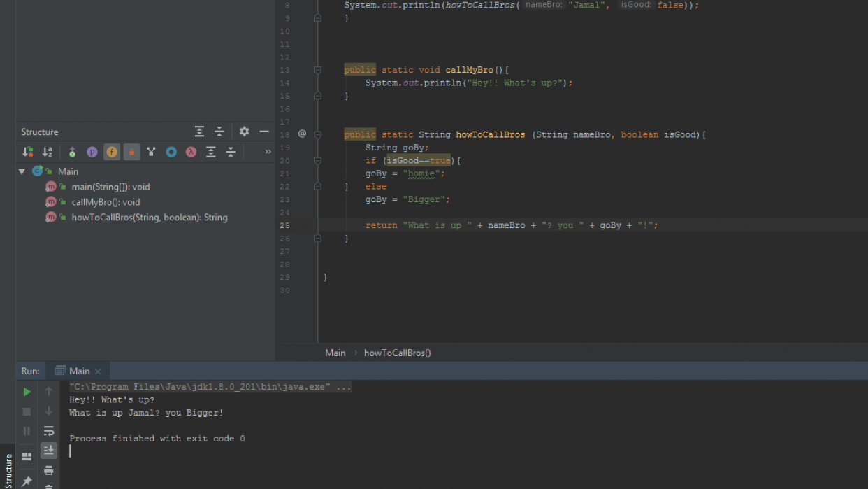Click fold end marker at line 9

pyautogui.click(x=317, y=18)
